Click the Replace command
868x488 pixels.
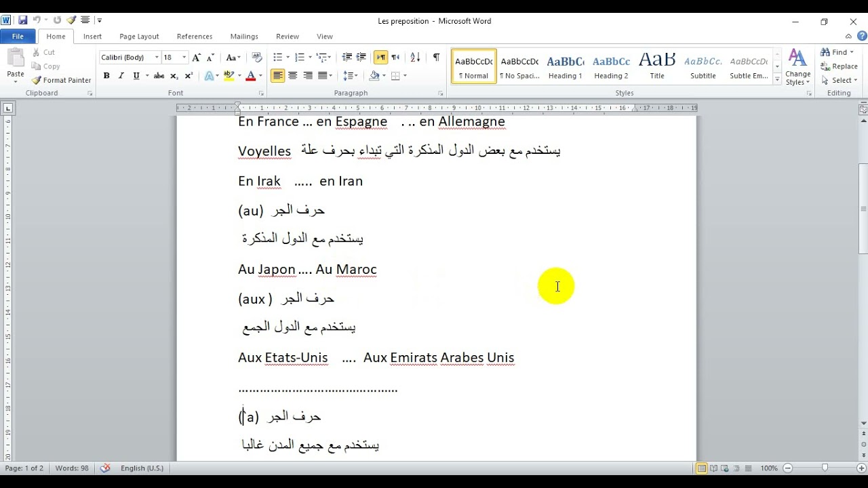839,66
